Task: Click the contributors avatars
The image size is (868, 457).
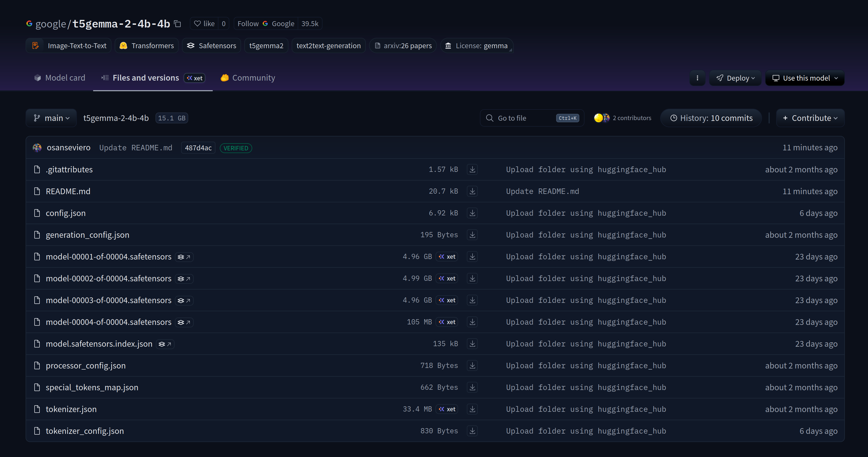Action: 601,118
